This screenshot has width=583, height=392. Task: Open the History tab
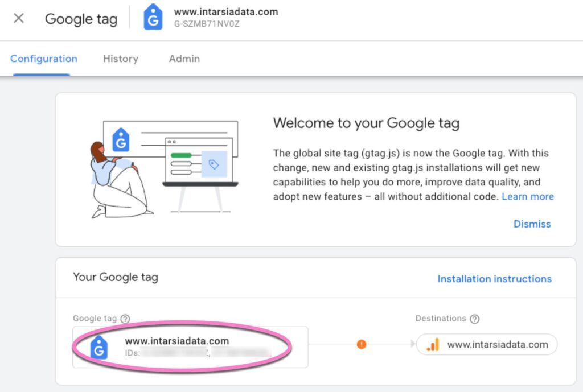[x=121, y=59]
